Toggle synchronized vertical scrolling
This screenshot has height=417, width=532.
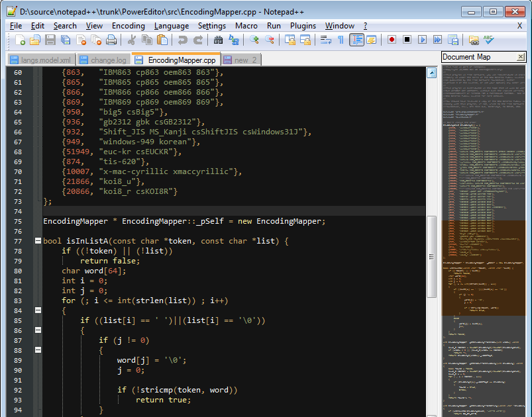click(x=290, y=40)
